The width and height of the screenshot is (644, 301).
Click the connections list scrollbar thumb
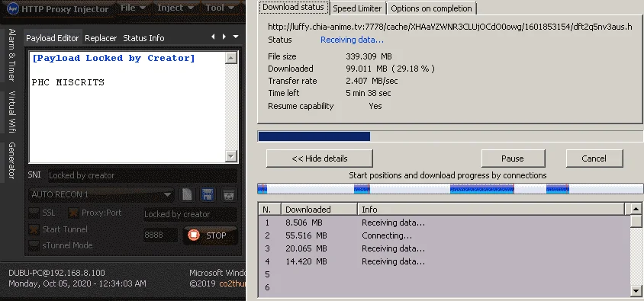pyautogui.click(x=636, y=221)
